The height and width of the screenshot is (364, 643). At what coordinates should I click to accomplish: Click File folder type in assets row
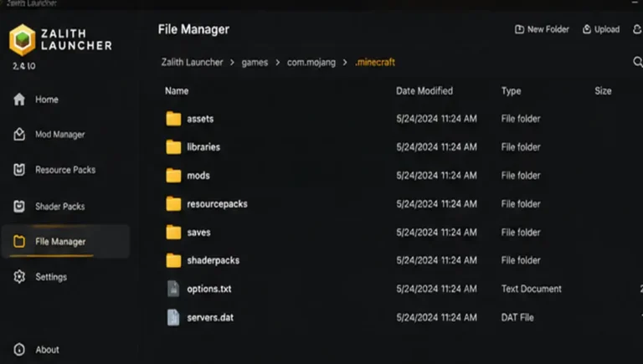click(521, 119)
